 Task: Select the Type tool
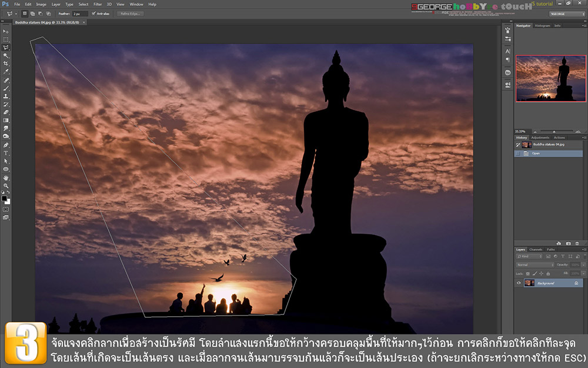click(x=6, y=153)
